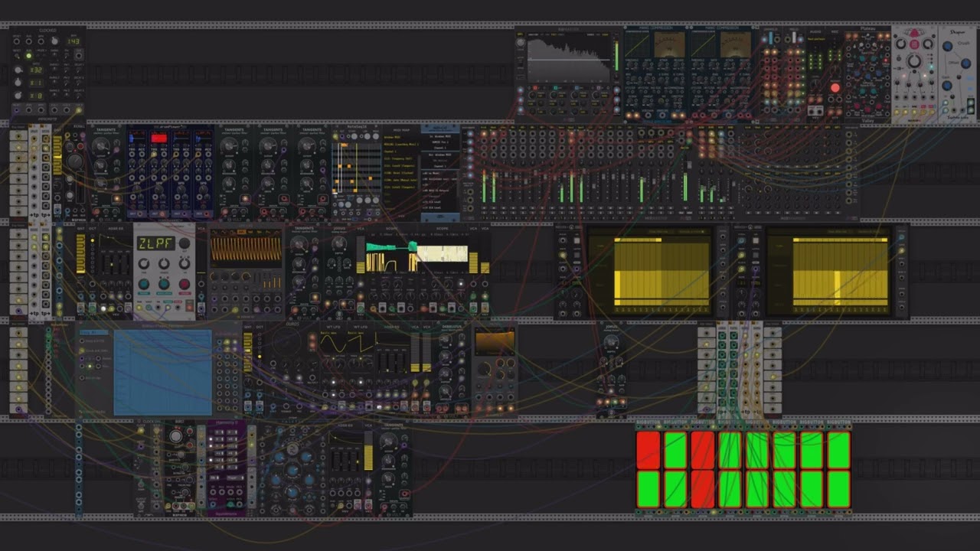Click the large blue display panel

[162, 373]
